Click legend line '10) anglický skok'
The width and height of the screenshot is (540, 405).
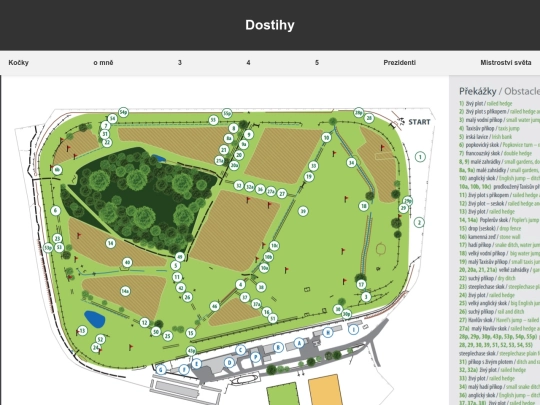click(499, 178)
